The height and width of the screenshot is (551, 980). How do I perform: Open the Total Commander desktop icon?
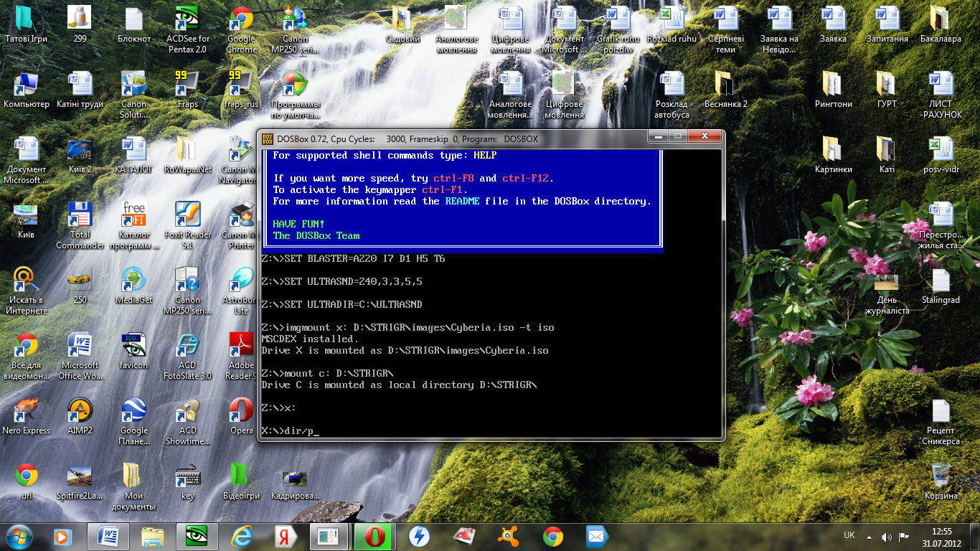click(80, 226)
